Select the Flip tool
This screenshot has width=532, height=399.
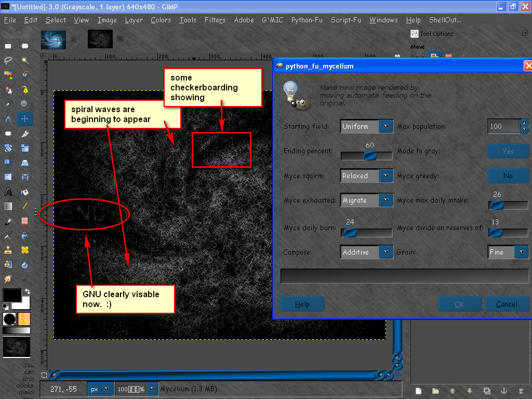click(8, 177)
